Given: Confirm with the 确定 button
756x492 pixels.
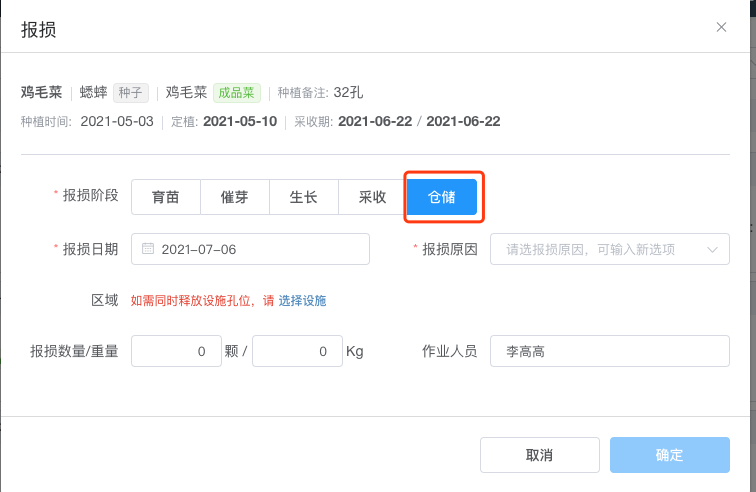Looking at the screenshot, I should click(x=670, y=455).
